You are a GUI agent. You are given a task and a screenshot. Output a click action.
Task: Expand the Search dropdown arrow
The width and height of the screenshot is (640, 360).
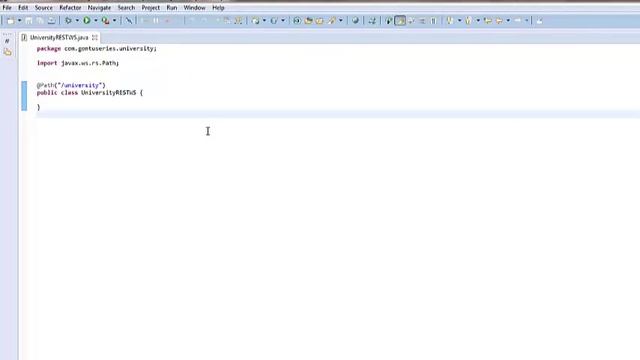[341, 20]
